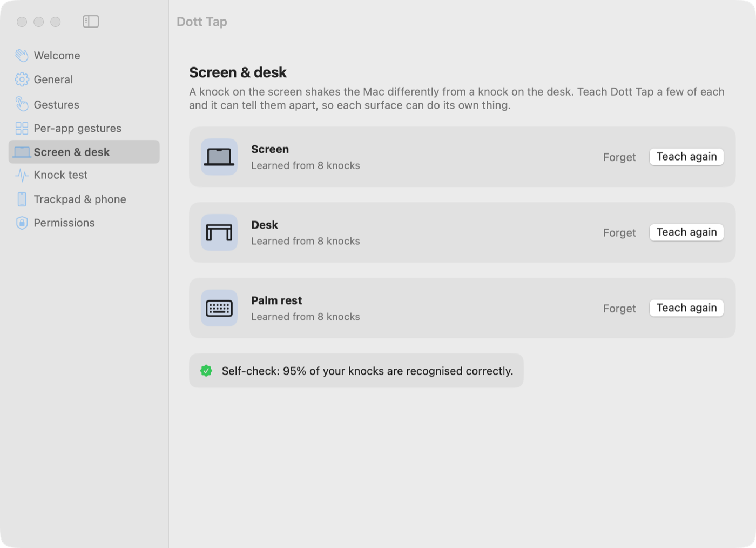Click the green checkmark seal by Self-check

coord(206,371)
